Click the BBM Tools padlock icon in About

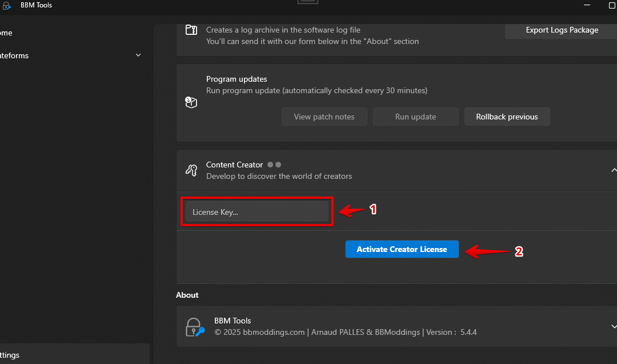(194, 327)
